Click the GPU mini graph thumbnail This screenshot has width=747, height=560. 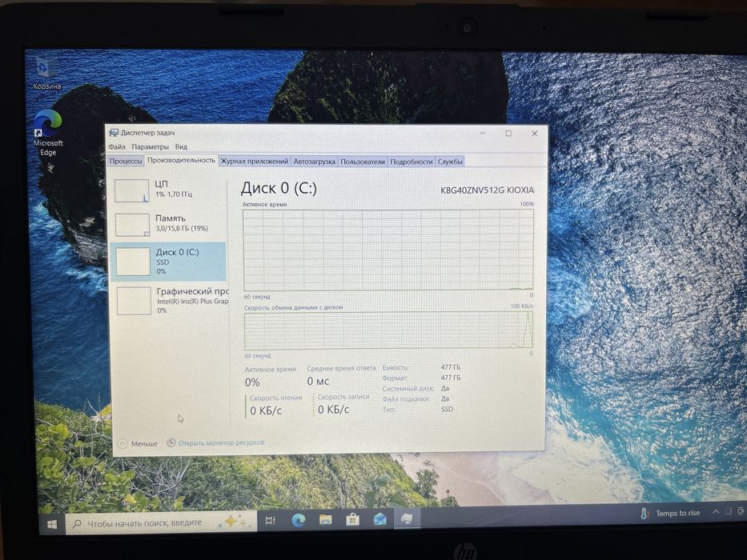134,301
